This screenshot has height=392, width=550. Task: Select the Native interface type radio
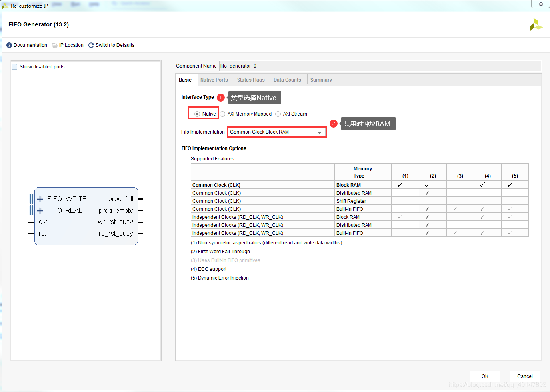(x=197, y=114)
